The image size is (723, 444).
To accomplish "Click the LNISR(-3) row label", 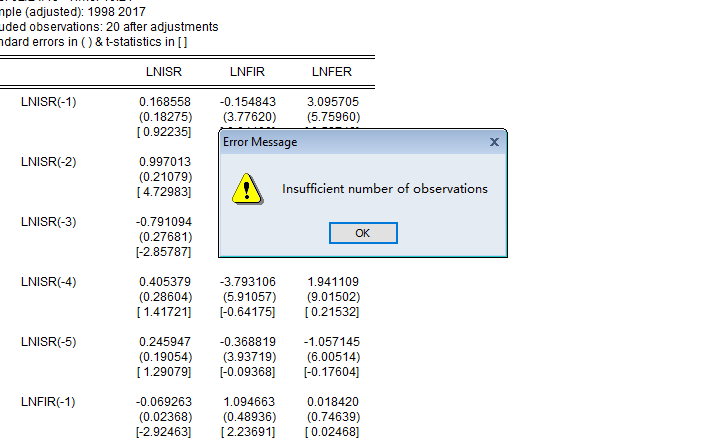I will coord(48,222).
